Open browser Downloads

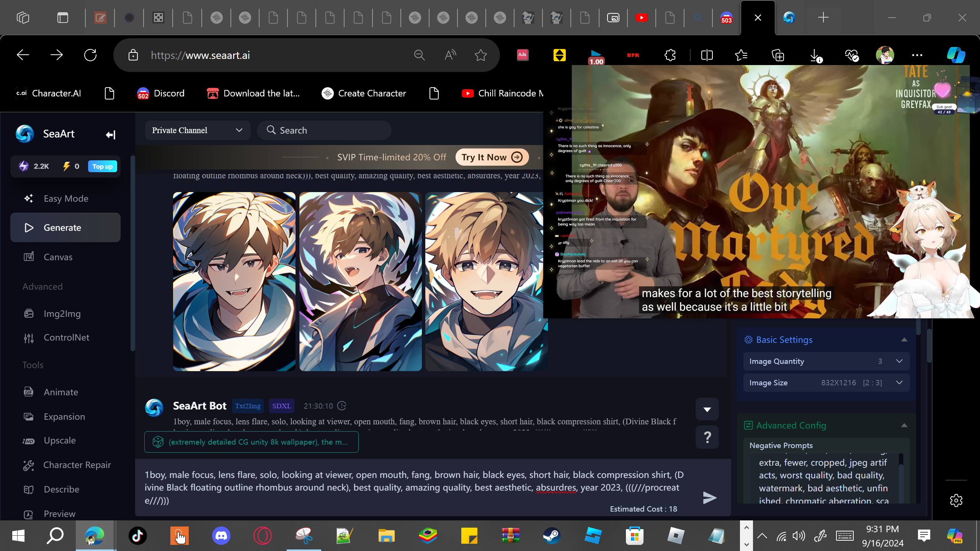(815, 55)
